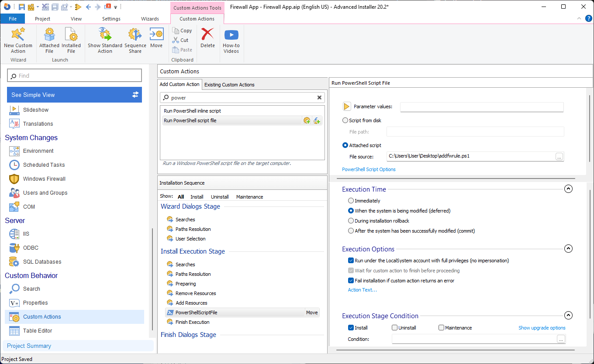Add the PowerShell script file action with sequence
The width and height of the screenshot is (594, 364).
(x=307, y=120)
